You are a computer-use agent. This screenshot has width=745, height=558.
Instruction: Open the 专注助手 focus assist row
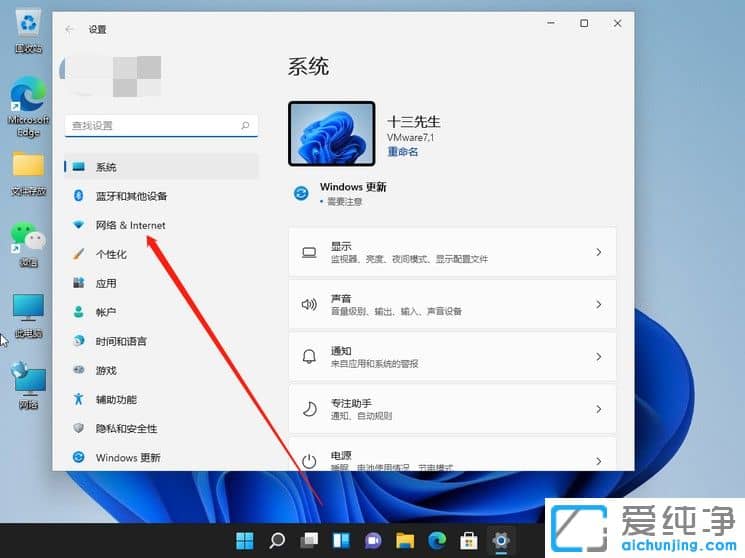[x=452, y=409]
